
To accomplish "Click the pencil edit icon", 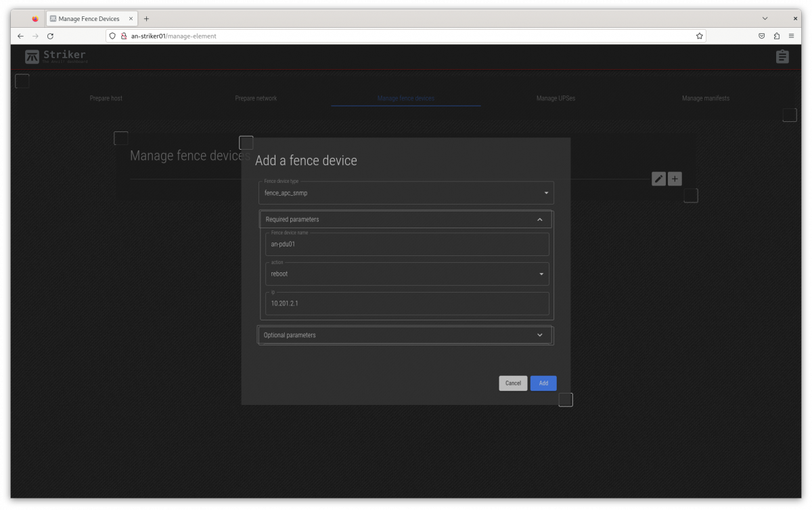I will click(658, 179).
